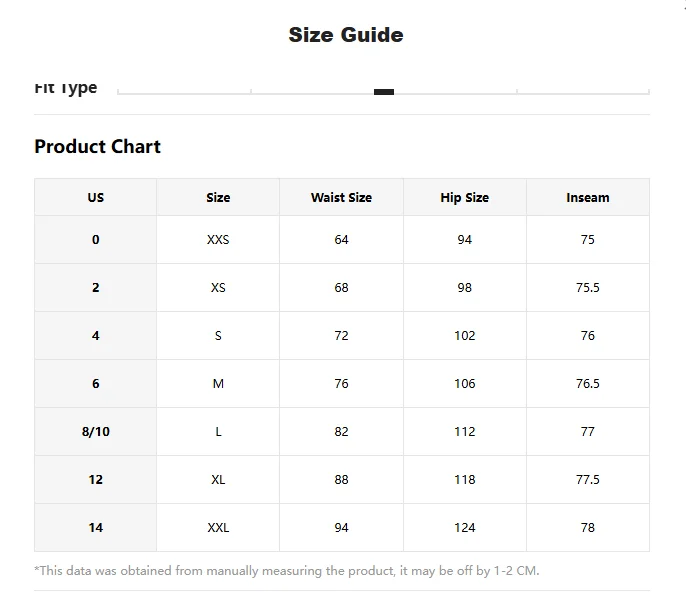
Task: Select the XXL size cell
Action: [x=218, y=527]
